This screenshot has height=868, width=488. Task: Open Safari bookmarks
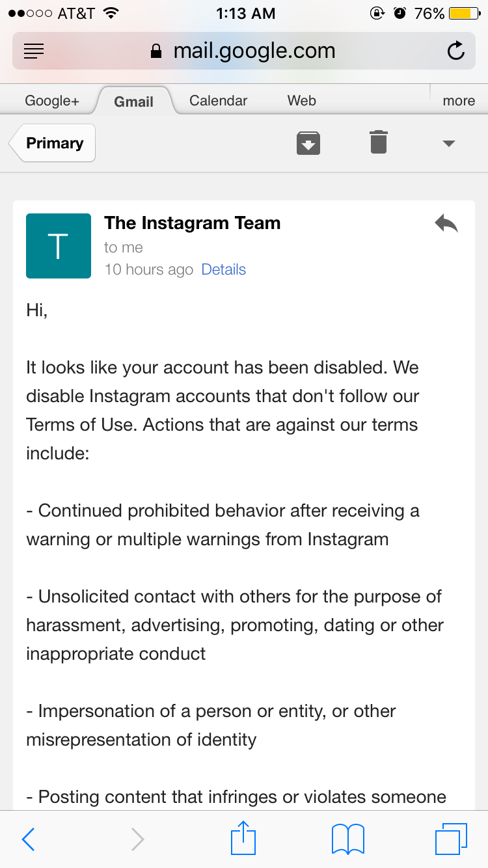[347, 839]
